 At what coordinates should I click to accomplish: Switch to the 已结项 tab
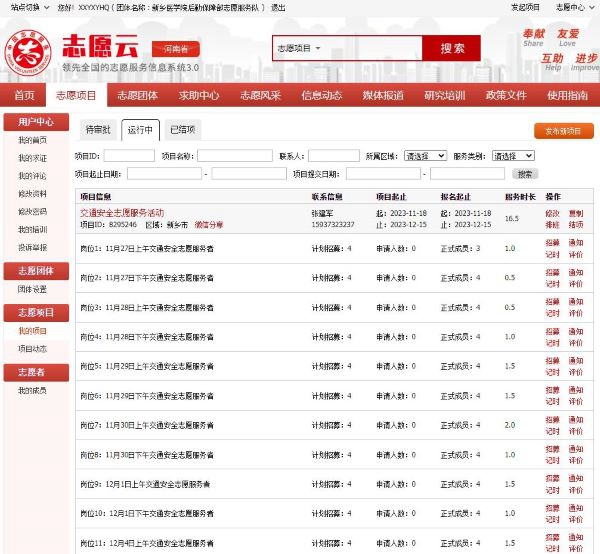click(x=182, y=130)
